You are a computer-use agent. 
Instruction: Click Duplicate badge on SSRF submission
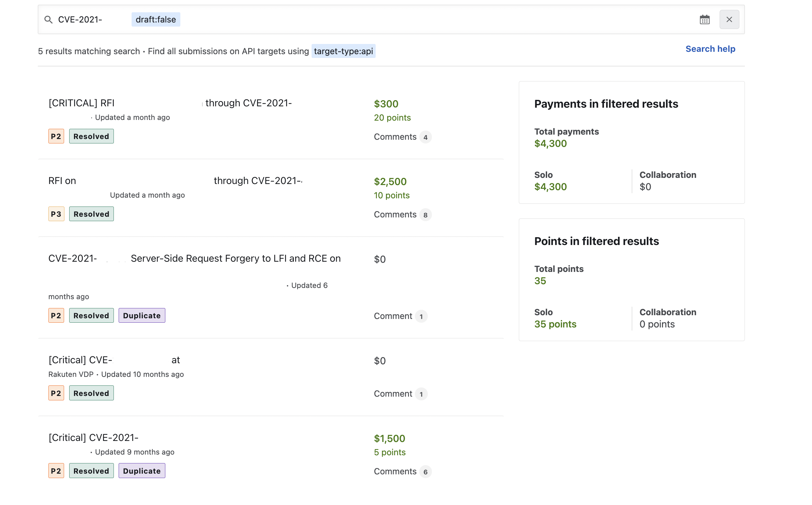142,316
